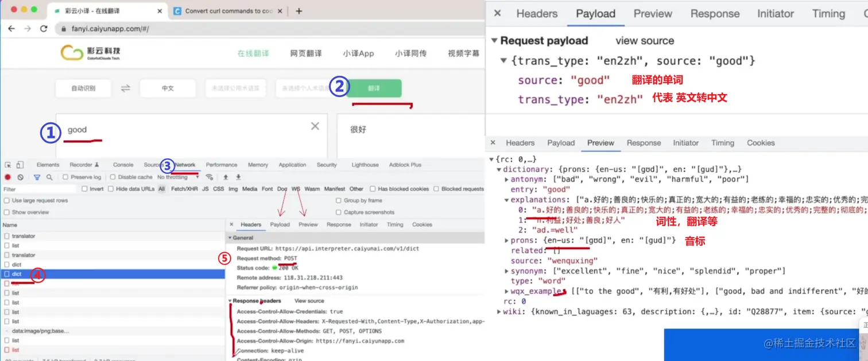Reload the fanyi.caiyunapp.com page
The height and width of the screenshot is (361, 868).
(x=44, y=29)
